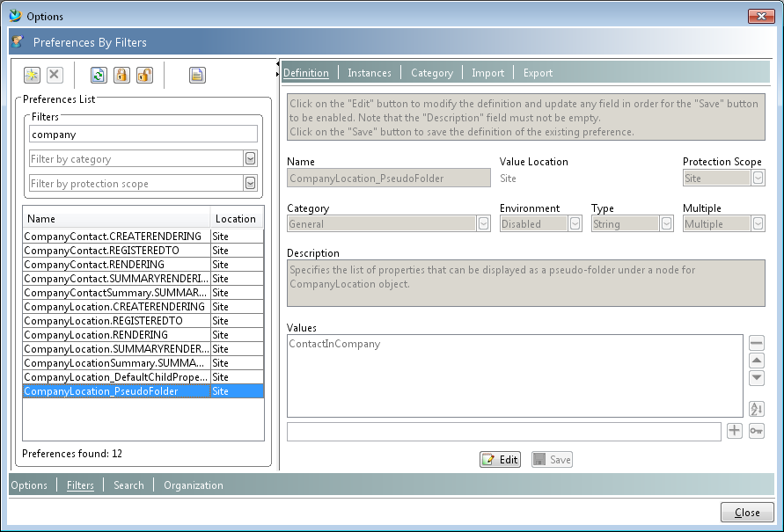Click the filter text field containing company
Viewport: 784px width, 532px height.
point(143,135)
